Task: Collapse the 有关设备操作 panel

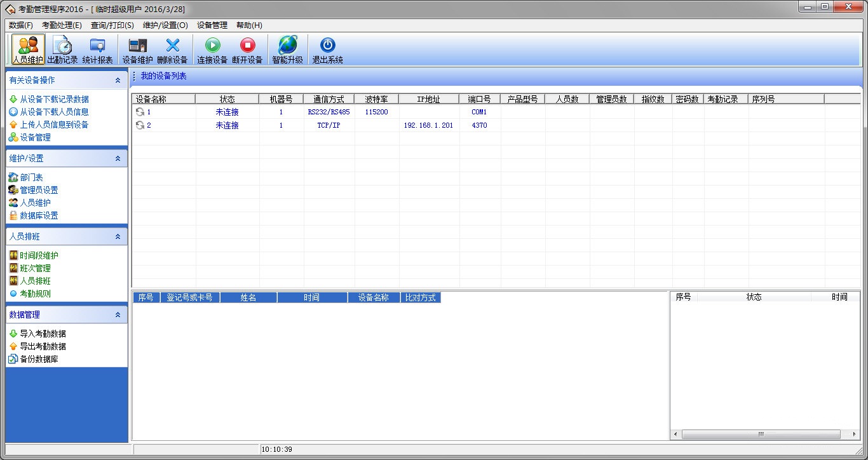Action: click(118, 81)
